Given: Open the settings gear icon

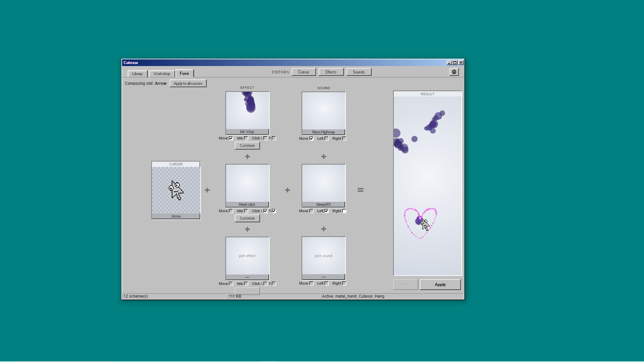Looking at the screenshot, I should (454, 72).
